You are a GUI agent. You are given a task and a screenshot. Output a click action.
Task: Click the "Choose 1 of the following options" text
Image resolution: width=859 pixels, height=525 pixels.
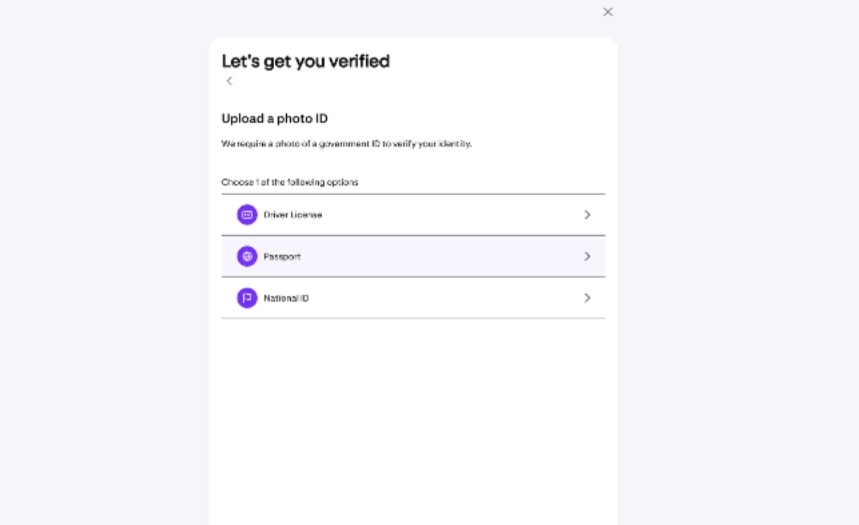click(290, 182)
